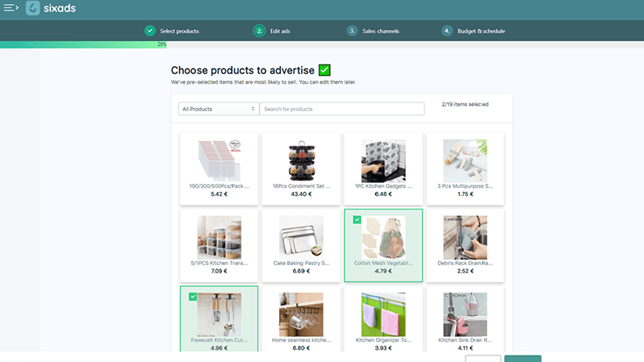Click the 3.93 € price text

pyautogui.click(x=383, y=348)
